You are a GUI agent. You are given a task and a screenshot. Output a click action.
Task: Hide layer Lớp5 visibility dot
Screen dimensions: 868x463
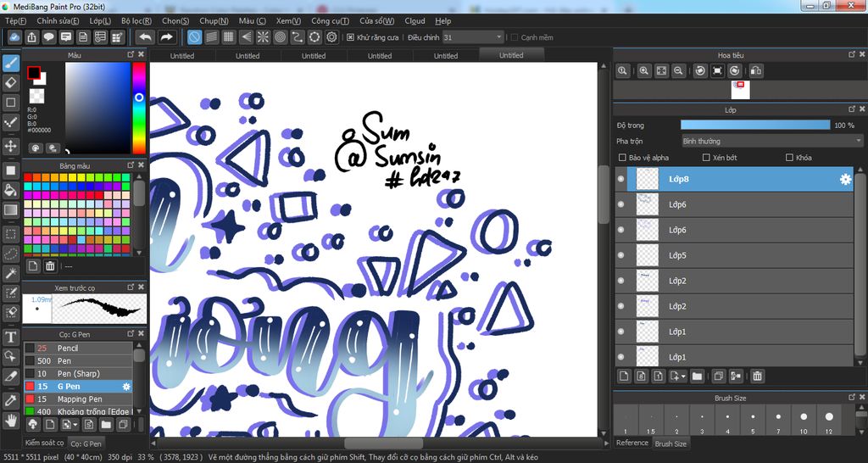[620, 255]
